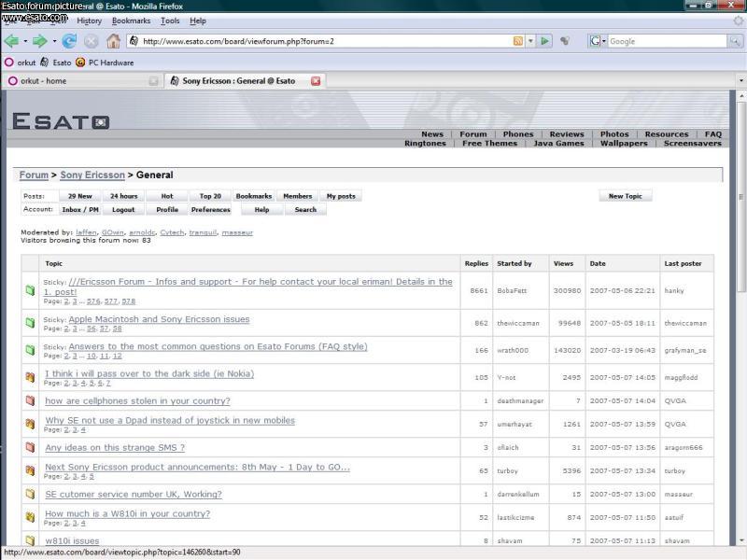Click the page vertical scrollbar thumb
Screen dimensions: 747x560
click(x=741, y=196)
